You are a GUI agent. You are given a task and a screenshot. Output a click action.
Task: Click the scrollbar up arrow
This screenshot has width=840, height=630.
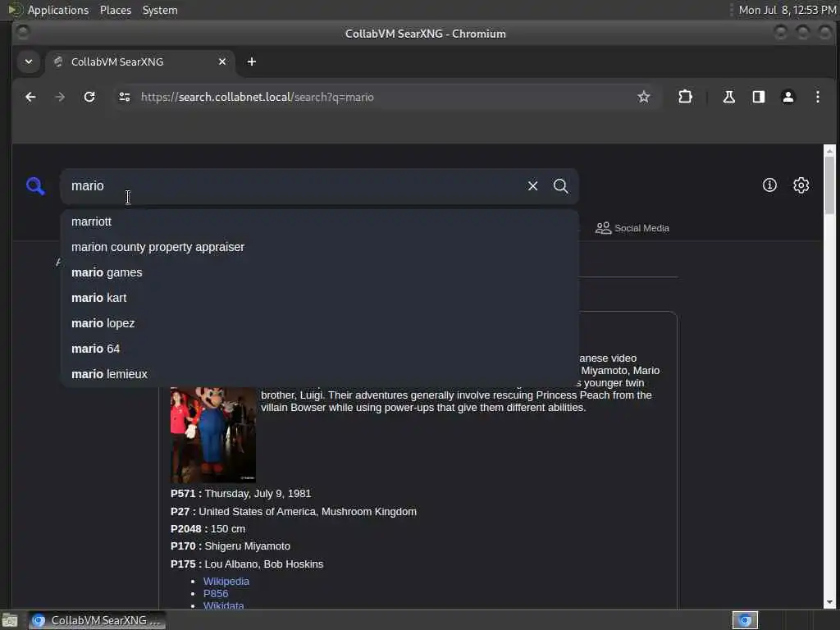[829, 151]
